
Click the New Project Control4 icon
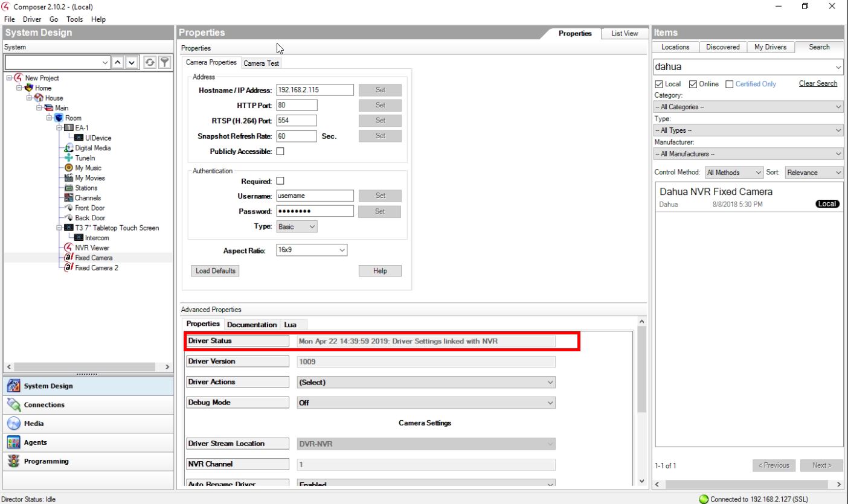coord(19,78)
